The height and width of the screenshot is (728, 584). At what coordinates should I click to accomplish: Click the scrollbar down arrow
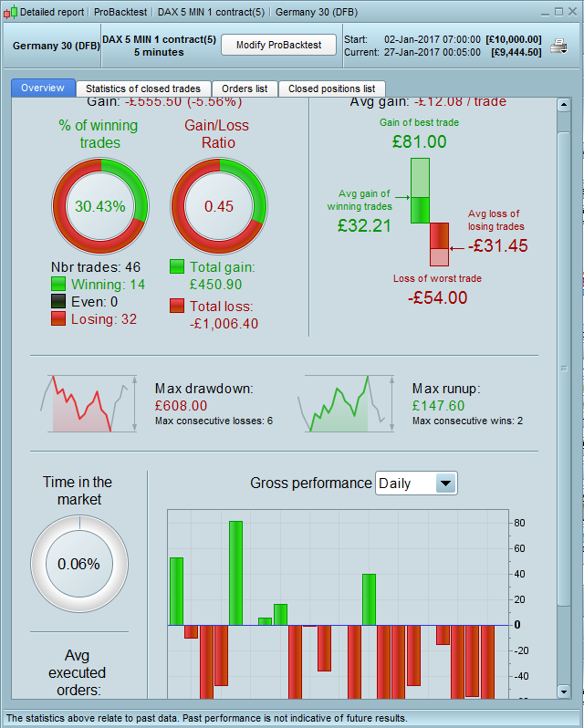564,692
